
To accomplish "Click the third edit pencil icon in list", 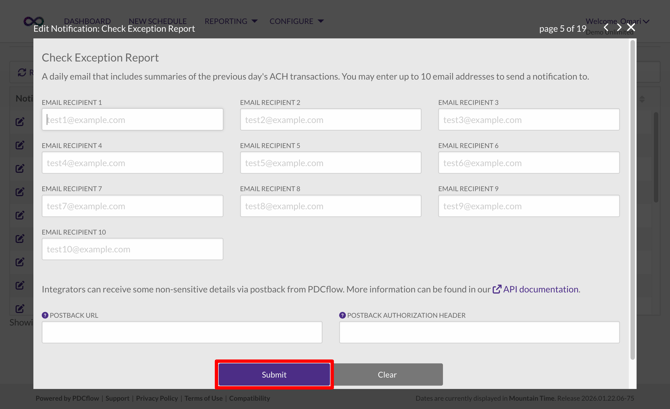I will point(20,168).
